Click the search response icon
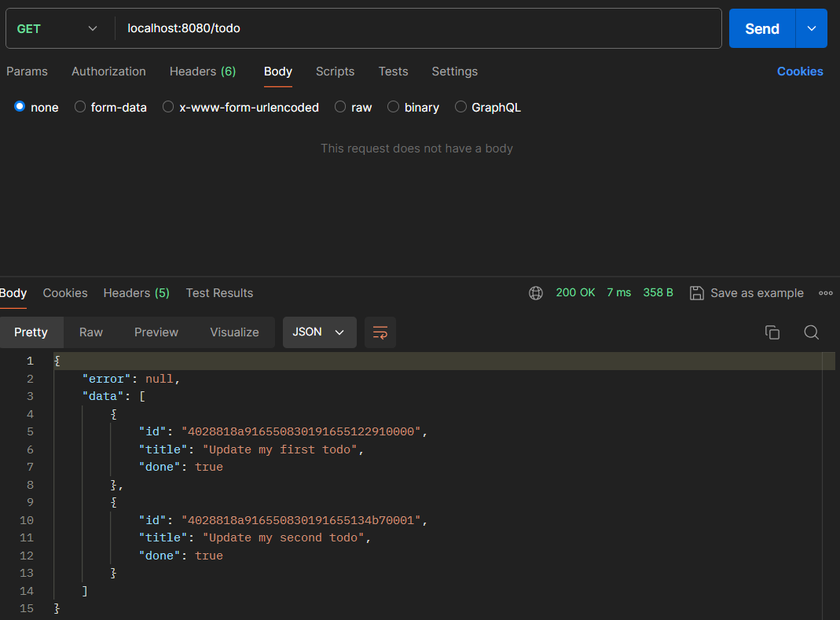Screen dimensions: 840x620 pos(812,332)
